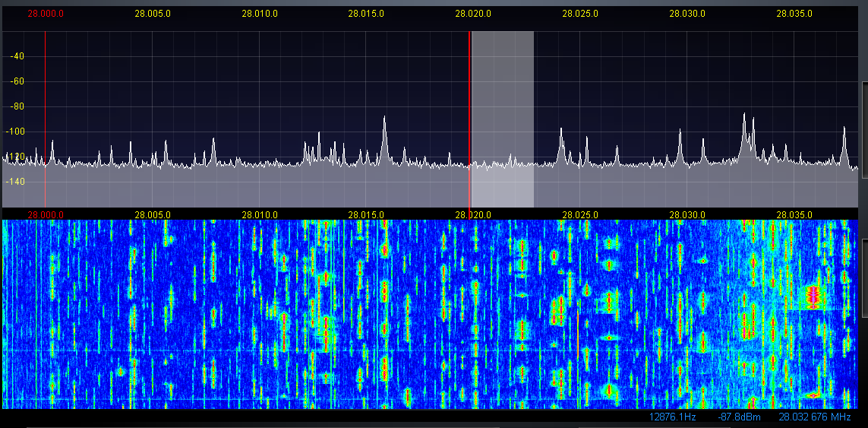Click the 28.005.0 label on top frequency scale
Image resolution: width=868 pixels, height=428 pixels.
point(152,14)
